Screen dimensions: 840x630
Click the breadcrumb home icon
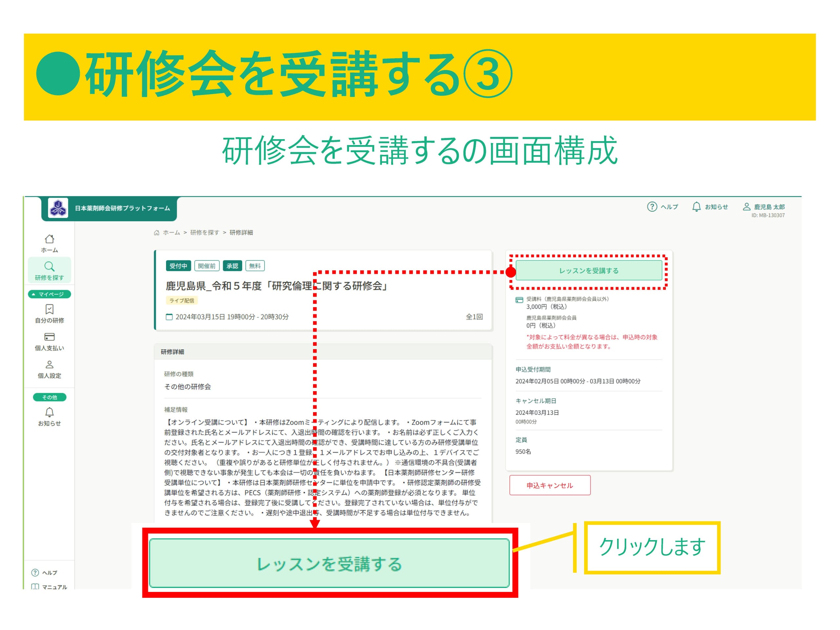157,232
